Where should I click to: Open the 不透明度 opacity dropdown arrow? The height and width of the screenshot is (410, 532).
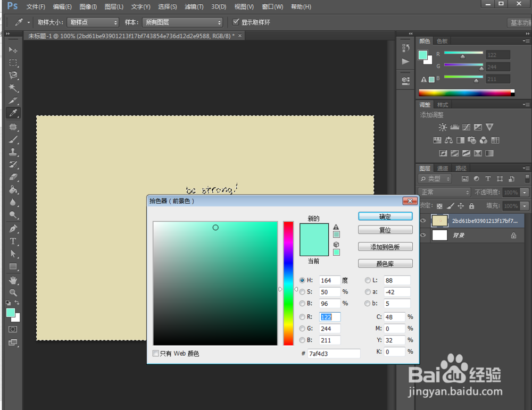click(x=525, y=193)
